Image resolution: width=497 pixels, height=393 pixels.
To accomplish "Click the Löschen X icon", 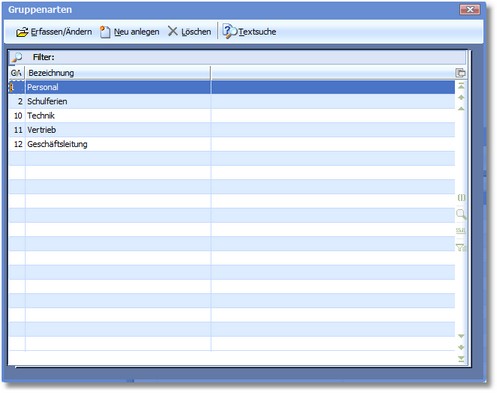I will point(172,31).
